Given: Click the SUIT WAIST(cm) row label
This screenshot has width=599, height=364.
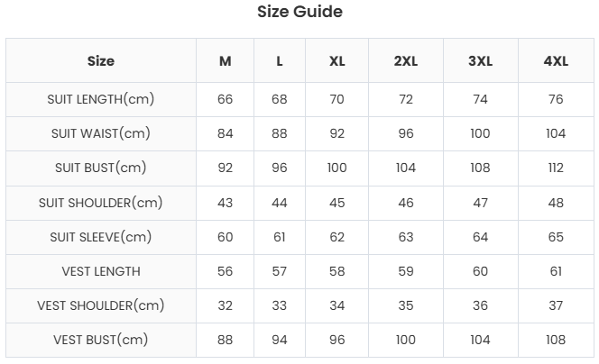Looking at the screenshot, I should click(x=101, y=133).
